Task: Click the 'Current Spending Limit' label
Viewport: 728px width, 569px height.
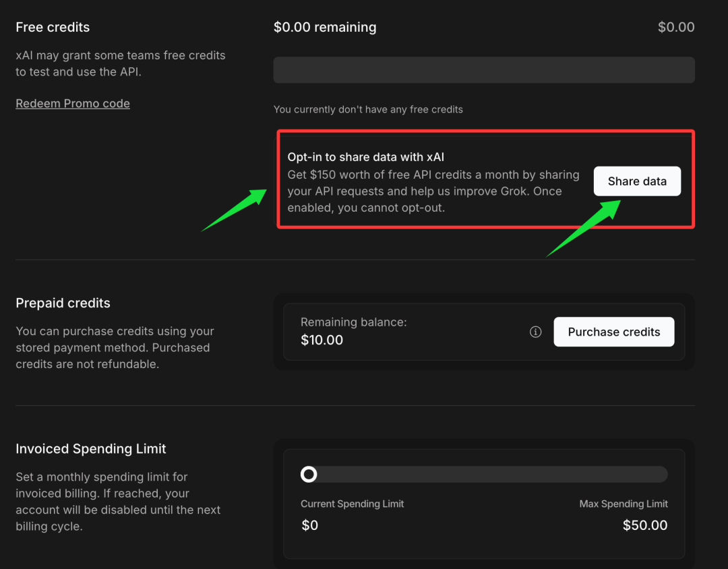Action: click(353, 504)
